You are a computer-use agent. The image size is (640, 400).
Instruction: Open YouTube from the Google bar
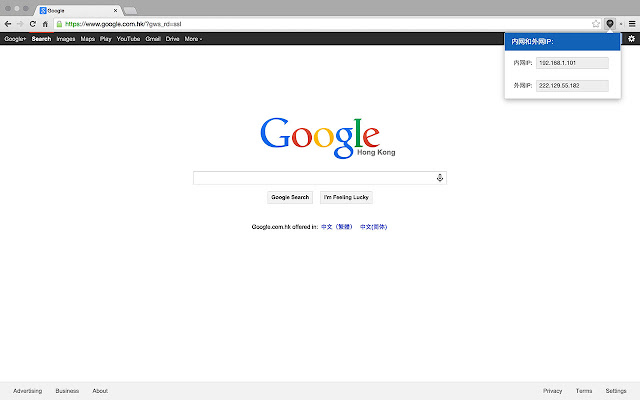tap(128, 39)
